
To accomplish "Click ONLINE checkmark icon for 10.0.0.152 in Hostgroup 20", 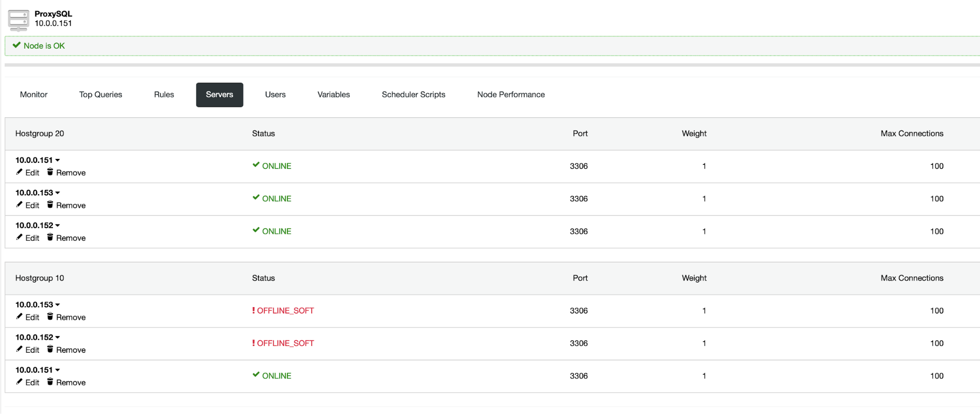I will coord(256,231).
